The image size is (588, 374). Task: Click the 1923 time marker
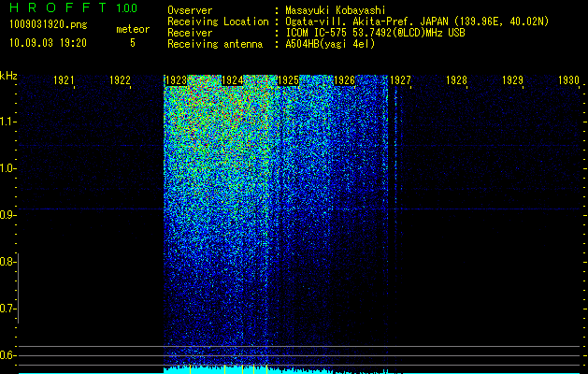click(177, 80)
